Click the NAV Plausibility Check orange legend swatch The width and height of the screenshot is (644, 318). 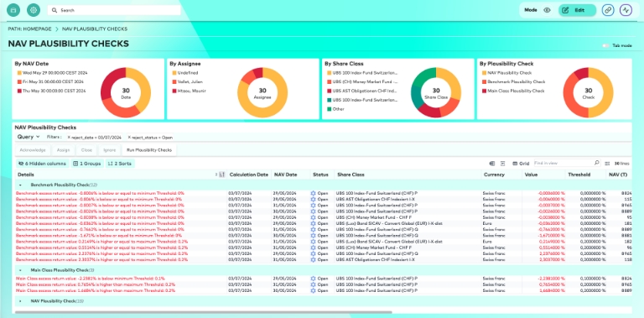(484, 73)
